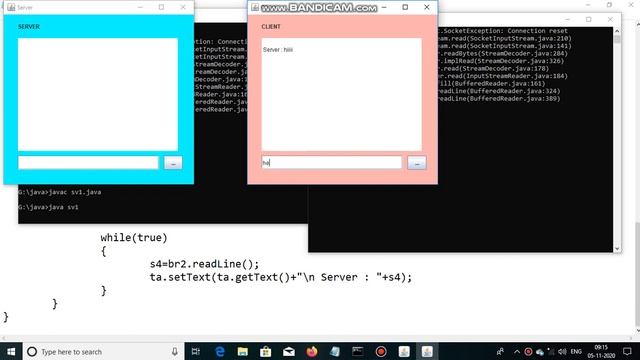Click the red recording tray icon

pos(528,351)
